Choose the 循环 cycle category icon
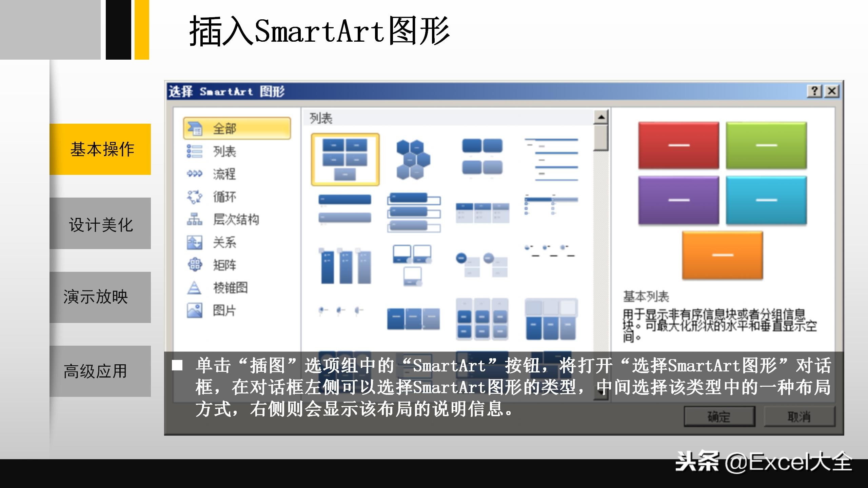 click(194, 197)
